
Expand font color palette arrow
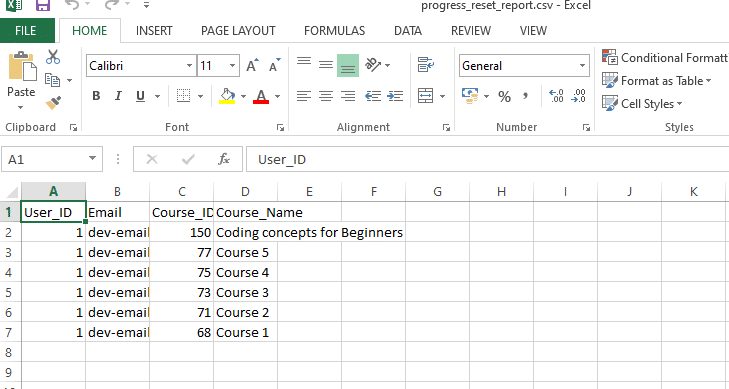tap(278, 96)
